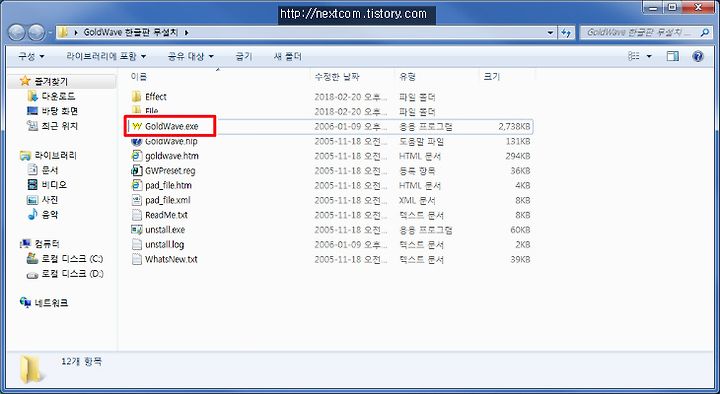Open Help with the question mark icon
This screenshot has width=720, height=394.
[x=698, y=56]
